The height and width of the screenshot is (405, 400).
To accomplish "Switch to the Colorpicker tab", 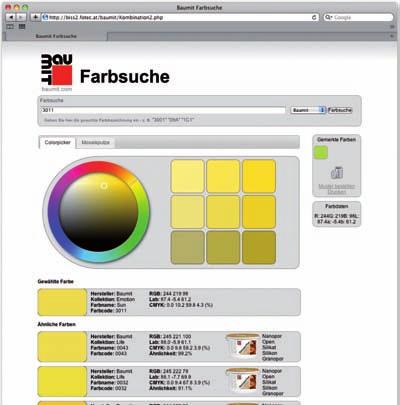I will 57,142.
